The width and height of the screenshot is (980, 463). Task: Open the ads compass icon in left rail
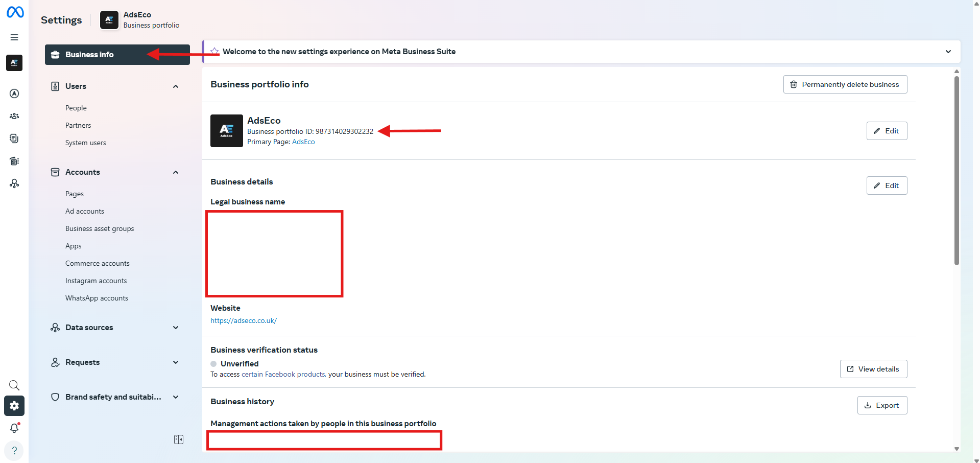click(14, 94)
